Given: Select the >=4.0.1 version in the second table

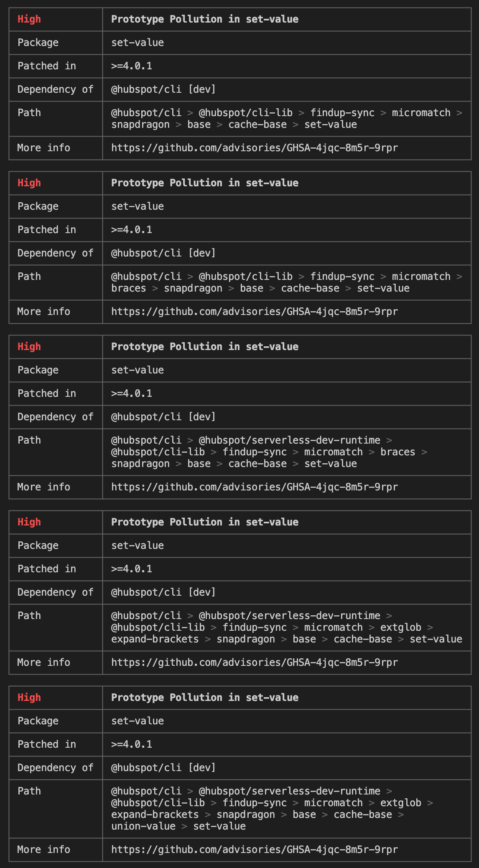Looking at the screenshot, I should [x=132, y=230].
